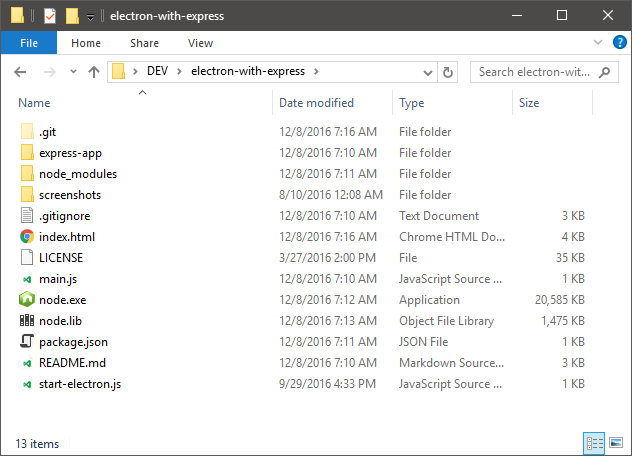Viewport: 632px width, 456px height.
Task: Expand the ribbon with the chevron
Action: [x=598, y=42]
